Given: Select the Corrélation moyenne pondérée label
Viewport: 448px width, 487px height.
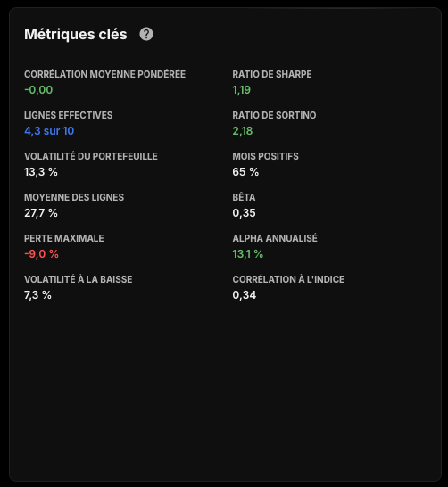Looking at the screenshot, I should (104, 74).
